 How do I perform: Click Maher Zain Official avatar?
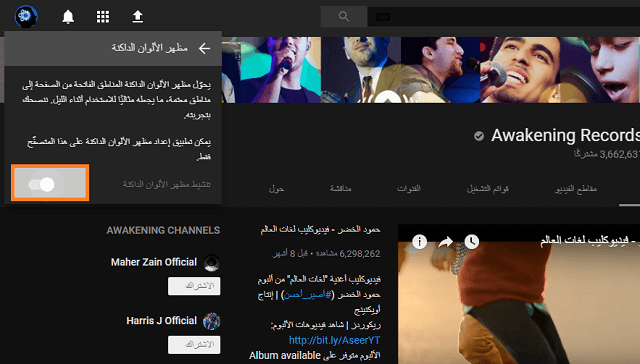[x=211, y=262]
